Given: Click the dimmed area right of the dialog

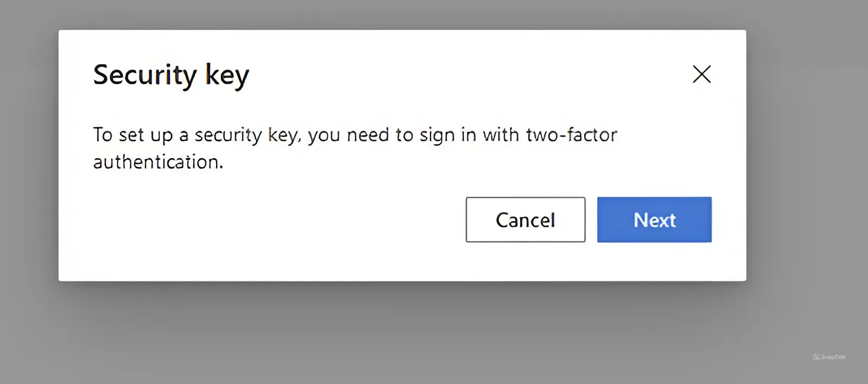Looking at the screenshot, I should (x=807, y=155).
